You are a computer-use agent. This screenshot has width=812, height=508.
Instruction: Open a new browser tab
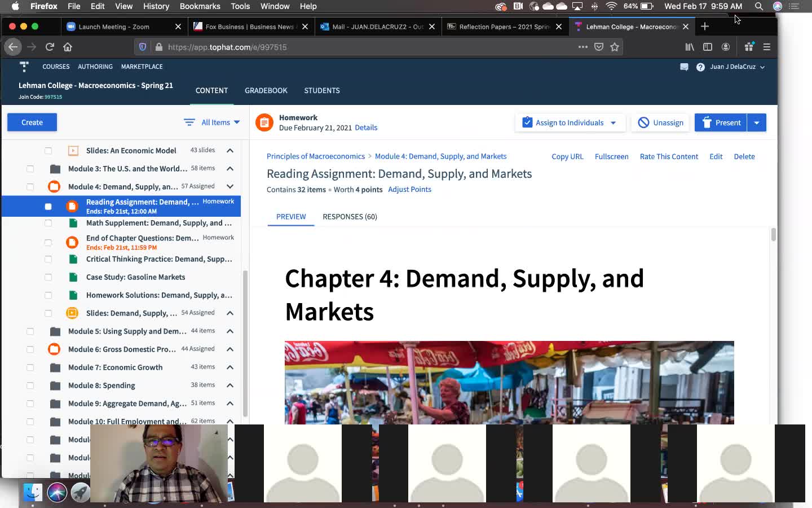tap(704, 26)
